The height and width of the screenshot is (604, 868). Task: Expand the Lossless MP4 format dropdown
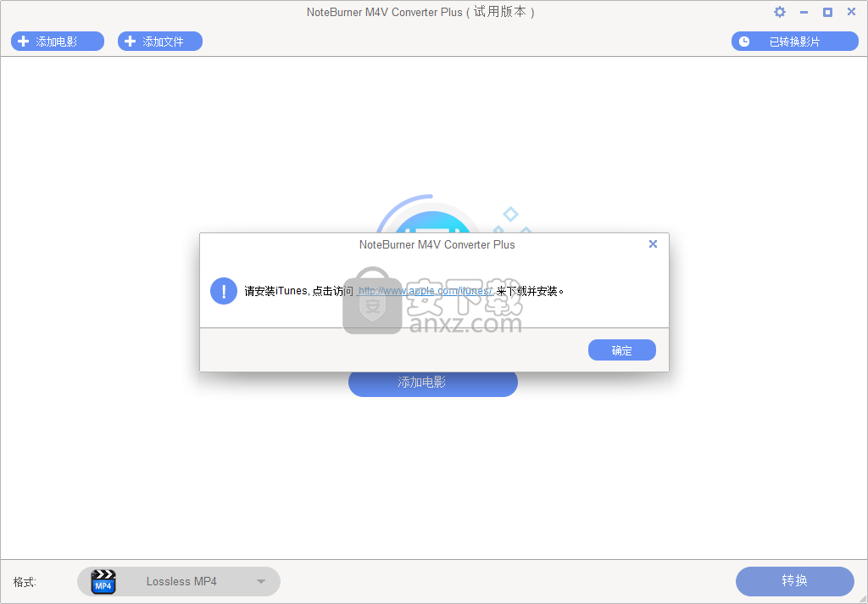[179, 581]
